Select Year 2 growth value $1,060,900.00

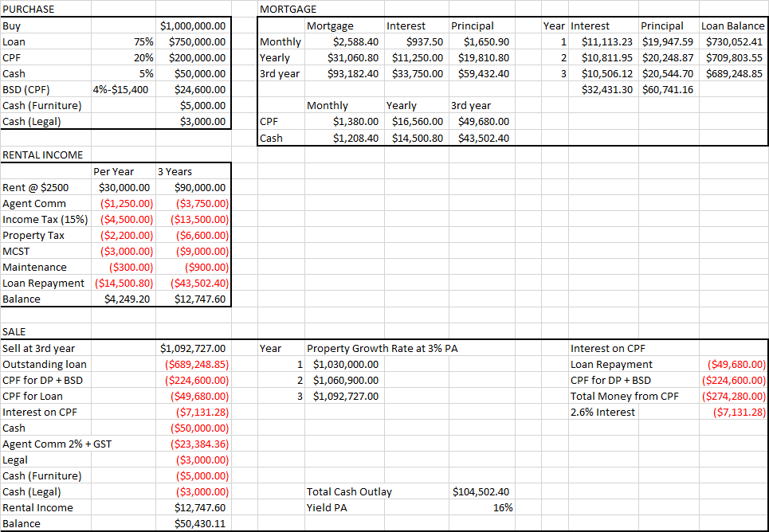pyautogui.click(x=345, y=380)
